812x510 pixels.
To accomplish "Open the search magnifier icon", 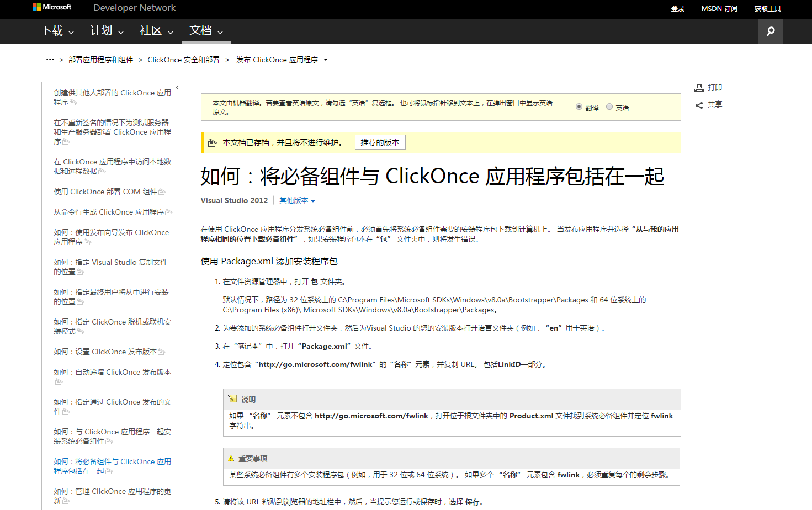I will [x=771, y=31].
